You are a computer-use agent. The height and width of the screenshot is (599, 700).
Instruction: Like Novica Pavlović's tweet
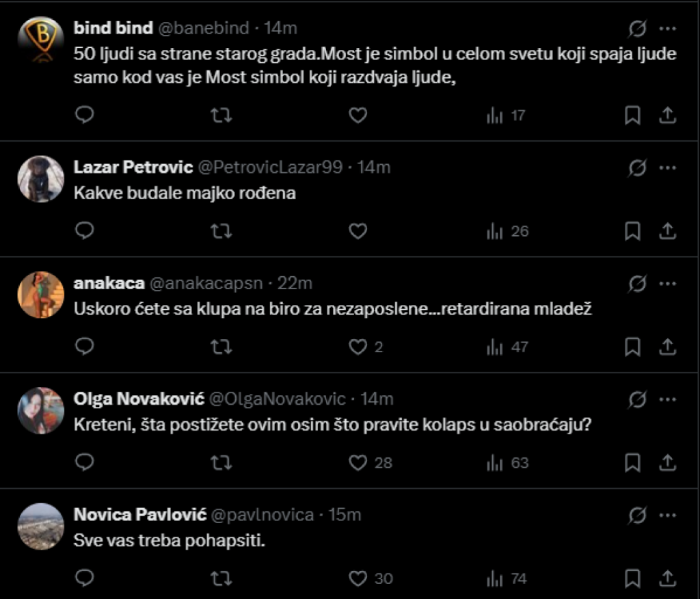point(358,578)
